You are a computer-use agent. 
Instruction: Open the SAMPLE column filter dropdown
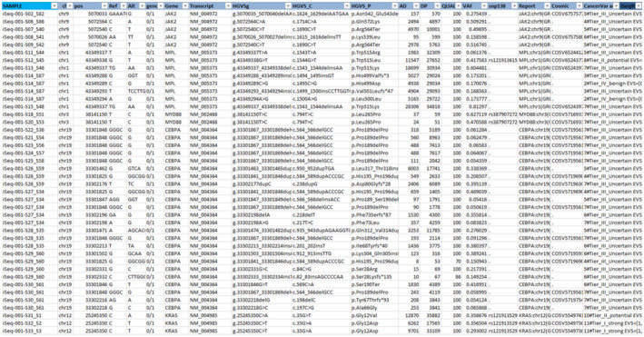tap(54, 6)
